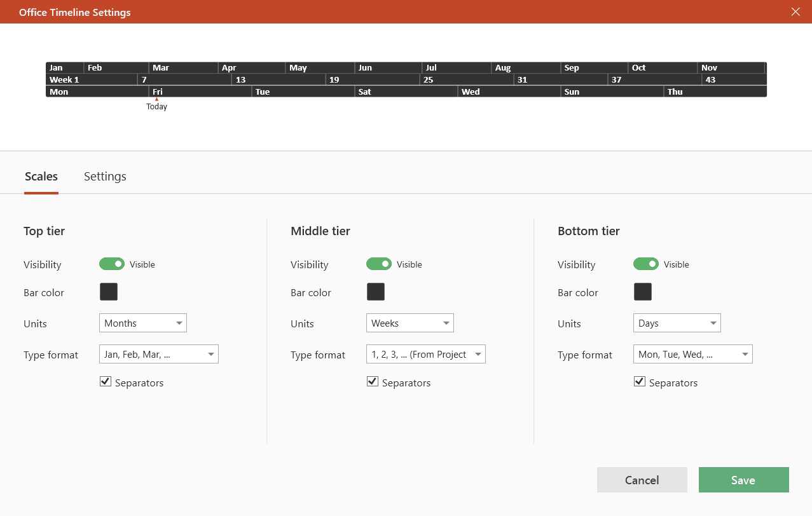Expand the Bottom tier Days units dropdown

677,323
